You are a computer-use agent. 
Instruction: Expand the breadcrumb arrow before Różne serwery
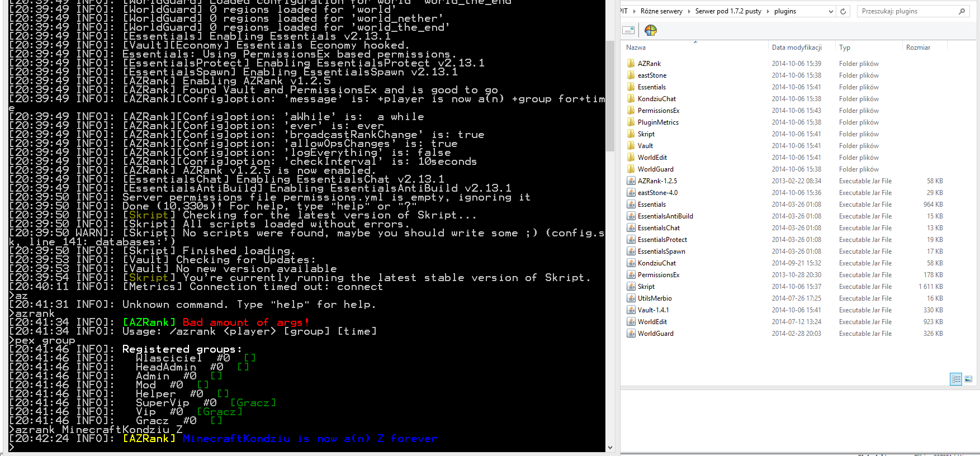[x=634, y=11]
